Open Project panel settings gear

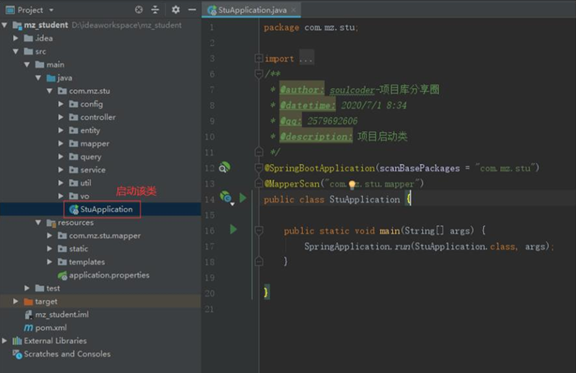176,10
